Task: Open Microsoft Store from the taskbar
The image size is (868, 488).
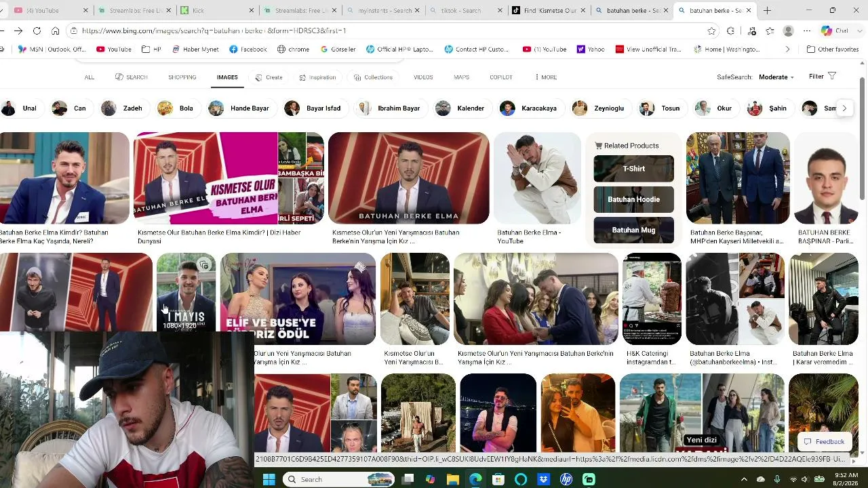Action: tap(498, 479)
